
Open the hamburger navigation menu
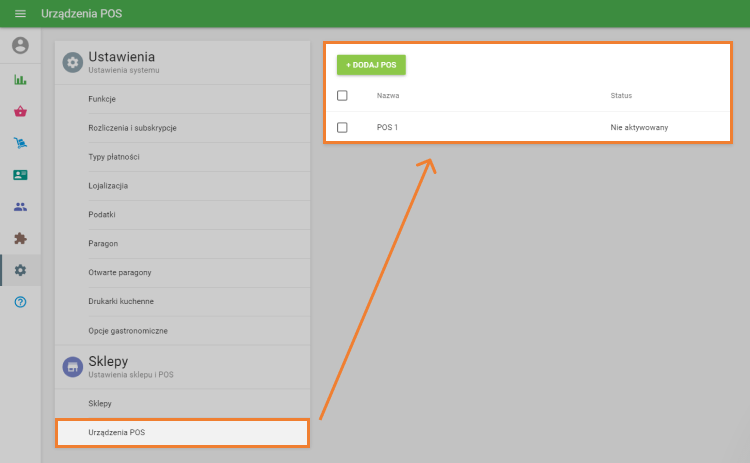pyautogui.click(x=20, y=14)
